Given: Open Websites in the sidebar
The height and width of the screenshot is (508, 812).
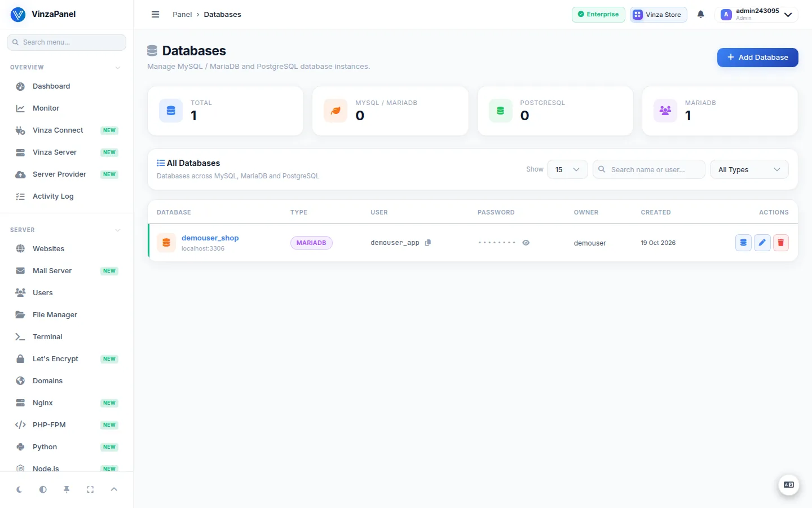Looking at the screenshot, I should pyautogui.click(x=67, y=249).
